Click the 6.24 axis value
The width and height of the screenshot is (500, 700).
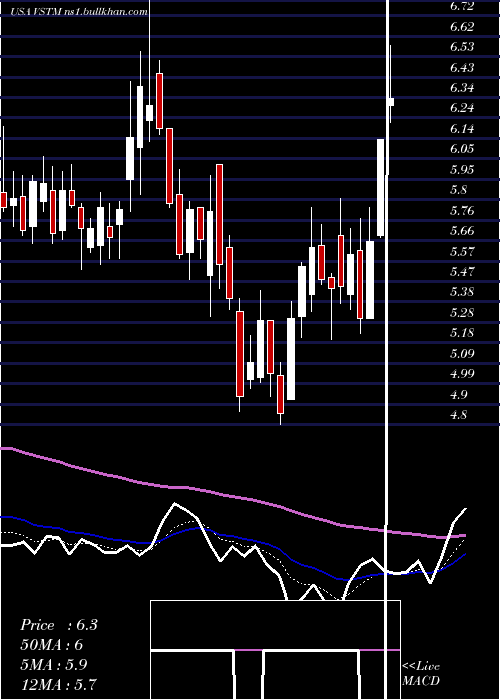pyautogui.click(x=462, y=108)
